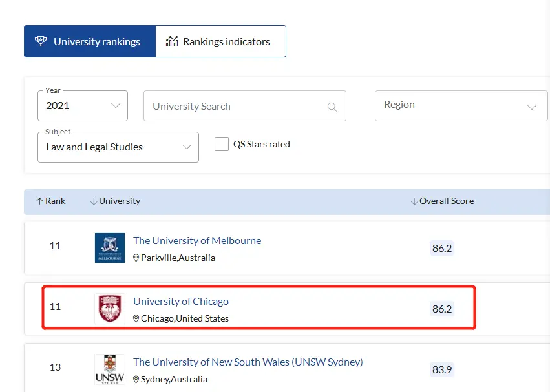The image size is (550, 392).
Task: Open the Law and Legal Studies subject dropdown
Action: [118, 147]
